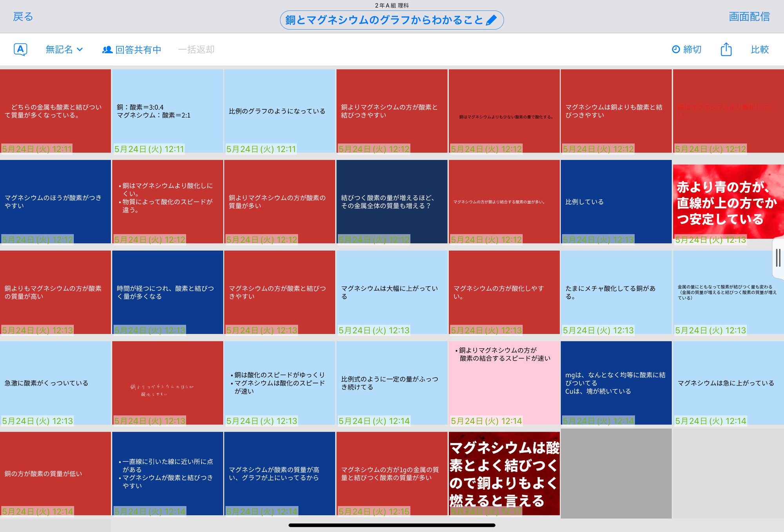
Task: Select the handwritten answer card
Action: [x=168, y=383]
